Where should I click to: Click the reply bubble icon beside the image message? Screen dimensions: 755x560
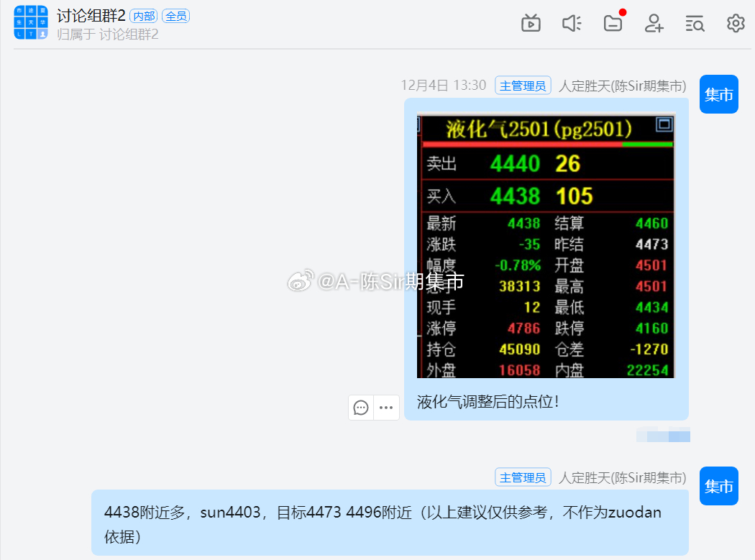point(360,408)
